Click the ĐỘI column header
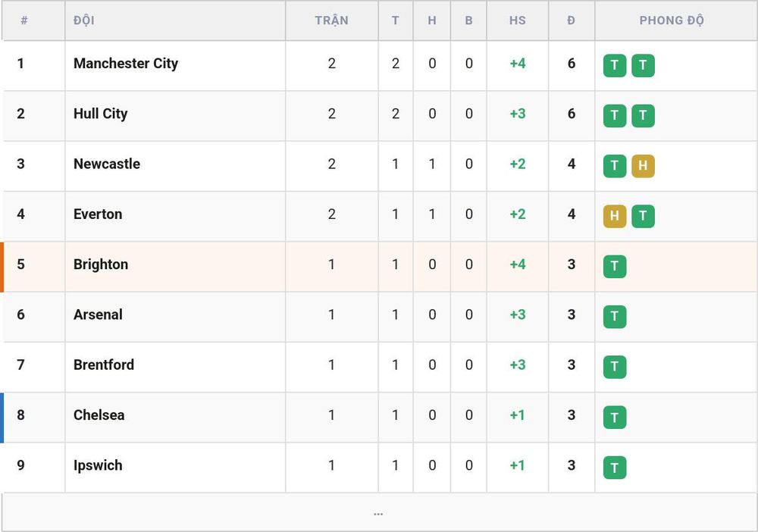 tap(84, 20)
